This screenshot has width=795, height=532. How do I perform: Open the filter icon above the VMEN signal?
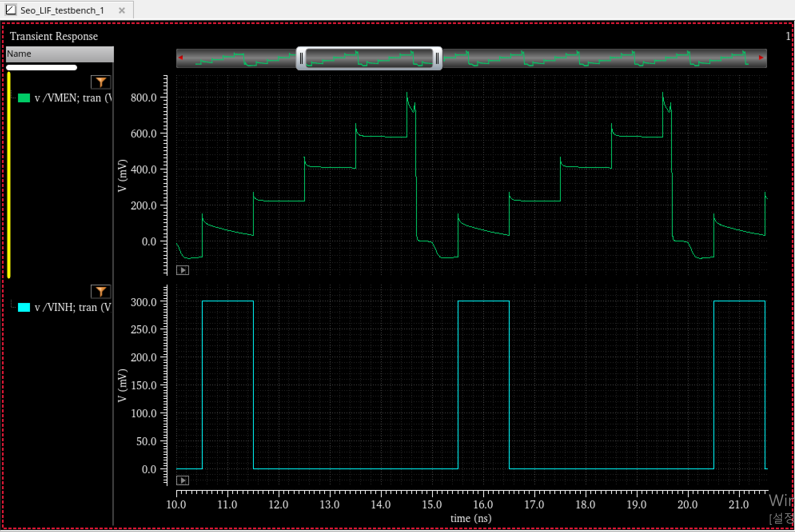pyautogui.click(x=101, y=82)
